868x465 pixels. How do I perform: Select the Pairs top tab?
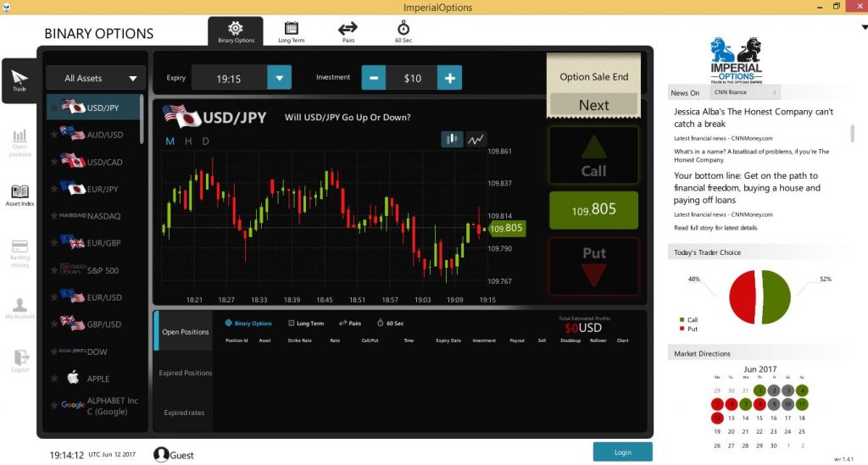click(348, 31)
